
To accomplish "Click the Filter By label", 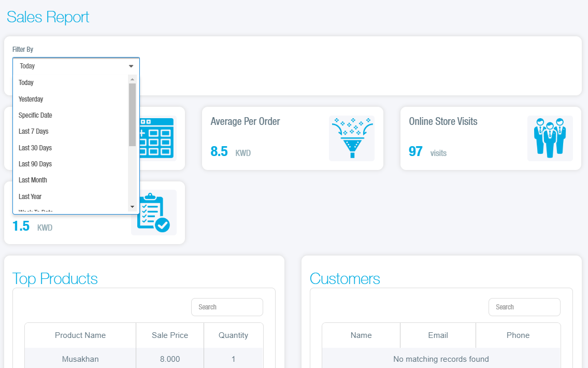I will [x=23, y=50].
